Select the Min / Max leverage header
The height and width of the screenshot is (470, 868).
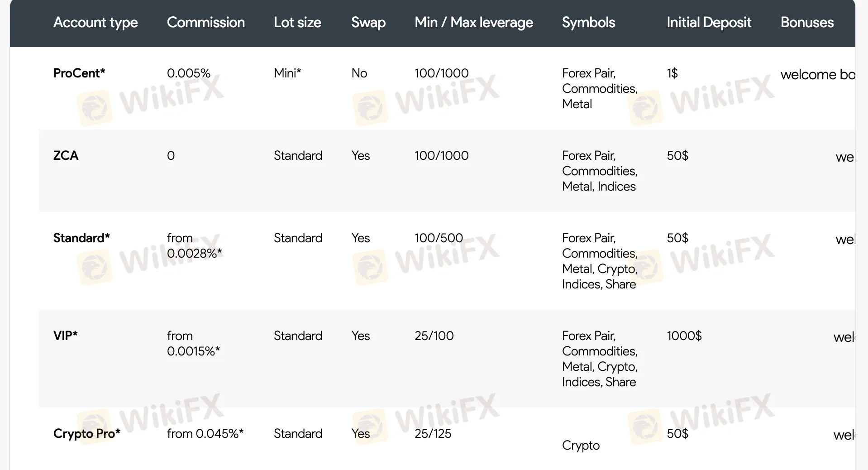click(x=473, y=23)
